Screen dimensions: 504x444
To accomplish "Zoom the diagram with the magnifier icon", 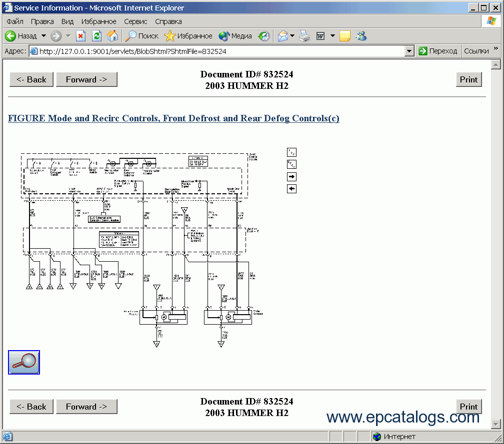I will click(x=24, y=362).
